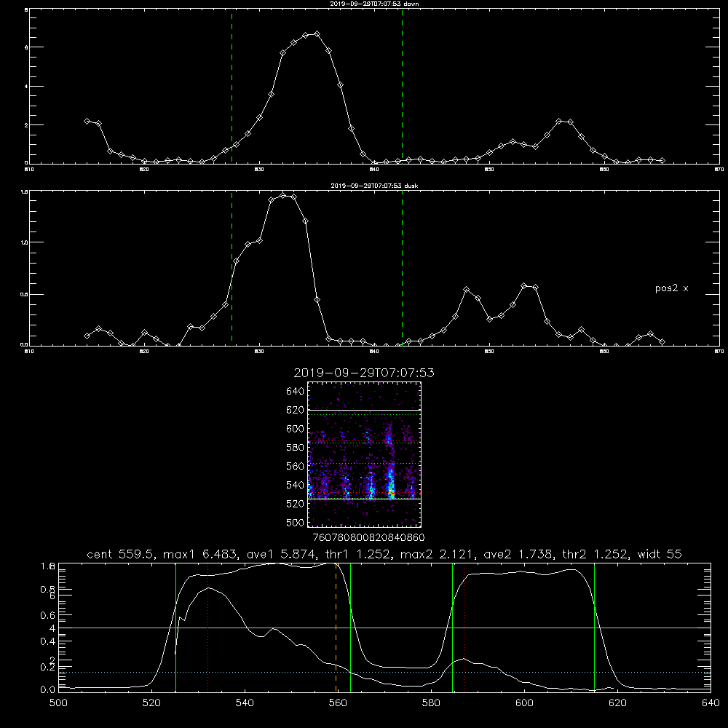The height and width of the screenshot is (728, 728).
Task: Click the horizontal dotted threshold line in bottom plot
Action: 384,672
